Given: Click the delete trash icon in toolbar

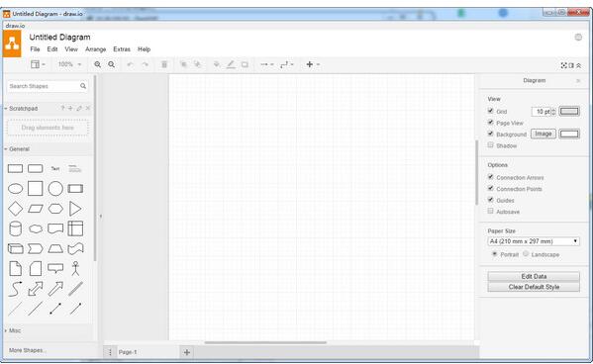Looking at the screenshot, I should (x=164, y=64).
